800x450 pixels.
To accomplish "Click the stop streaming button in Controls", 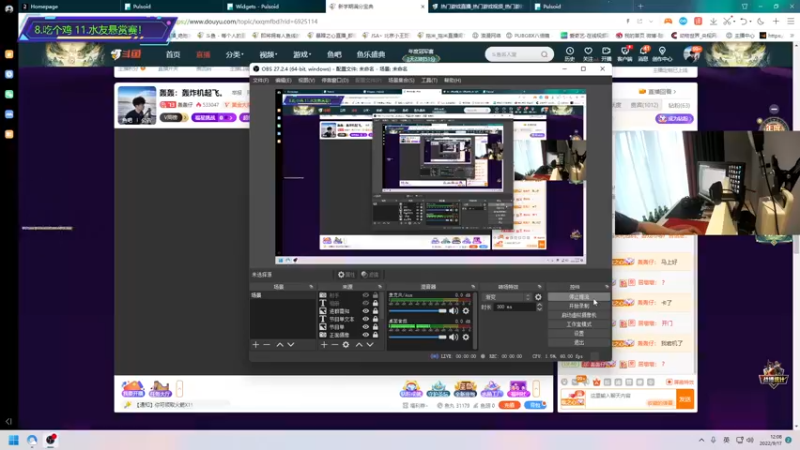I will 579,297.
